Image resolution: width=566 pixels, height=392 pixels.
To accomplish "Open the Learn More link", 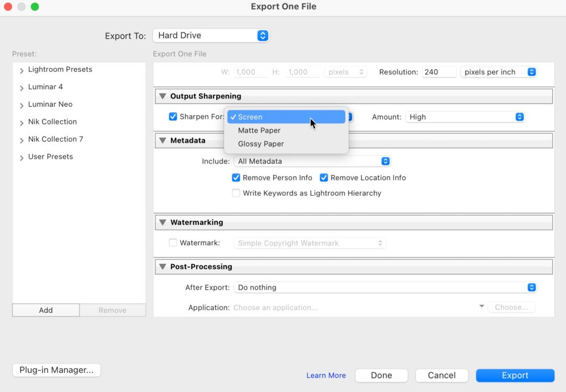I will [x=326, y=375].
